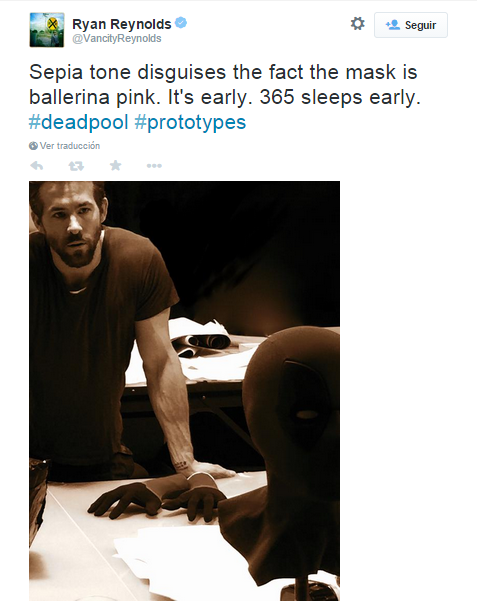Screen dimensions: 477x616
Task: Open the three-dot more options menu
Action: (154, 166)
